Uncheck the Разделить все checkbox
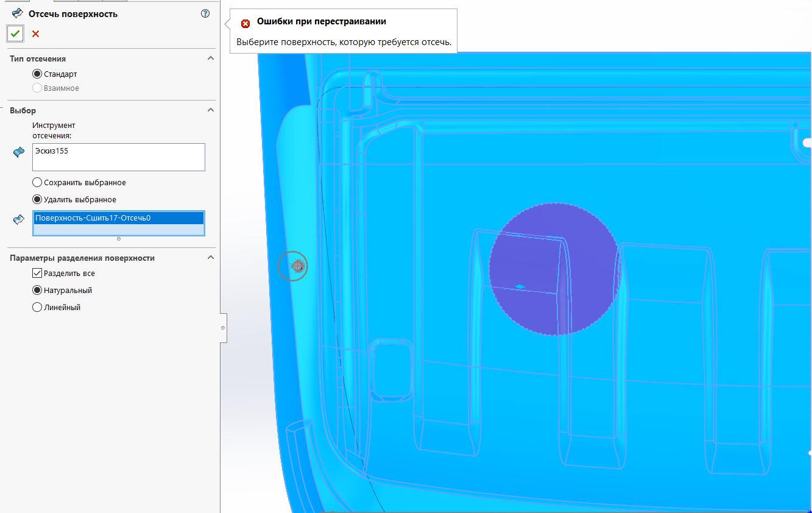The height and width of the screenshot is (513, 812). [x=37, y=274]
